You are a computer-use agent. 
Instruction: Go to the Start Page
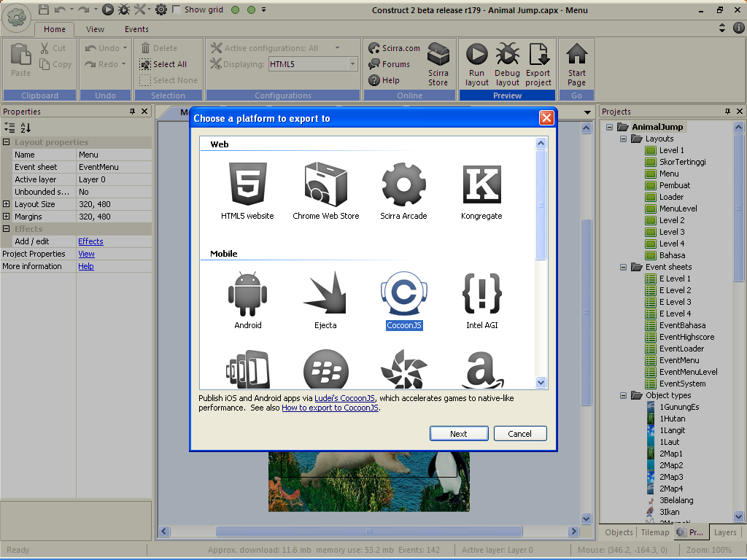tap(576, 65)
